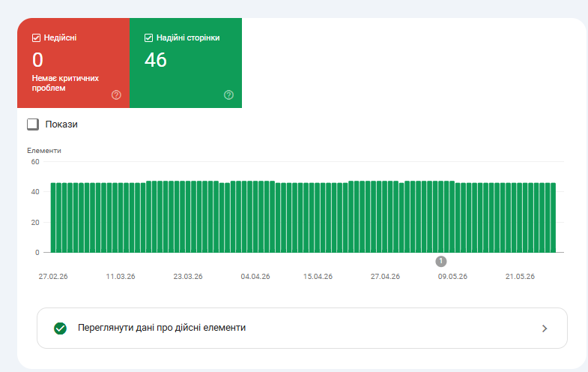588x372 pixels.
Task: Open Переглянути дані про дійсні елементи row
Action: pyautogui.click(x=302, y=328)
